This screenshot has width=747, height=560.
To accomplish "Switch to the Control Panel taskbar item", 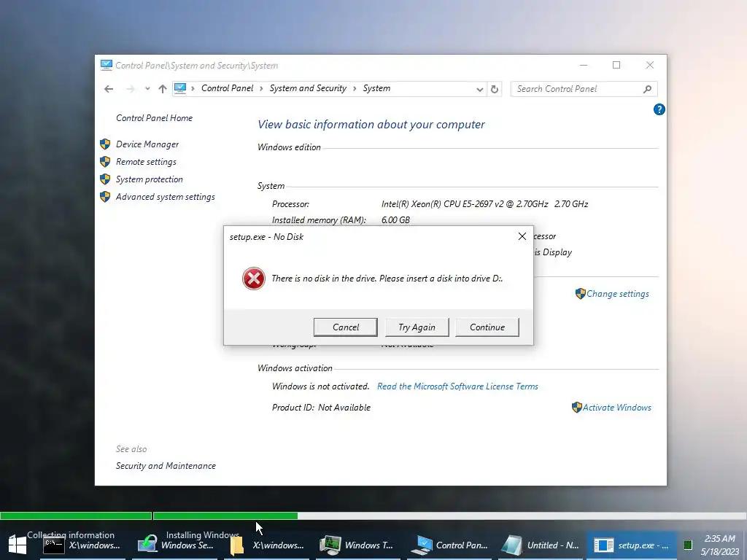I will (x=449, y=545).
